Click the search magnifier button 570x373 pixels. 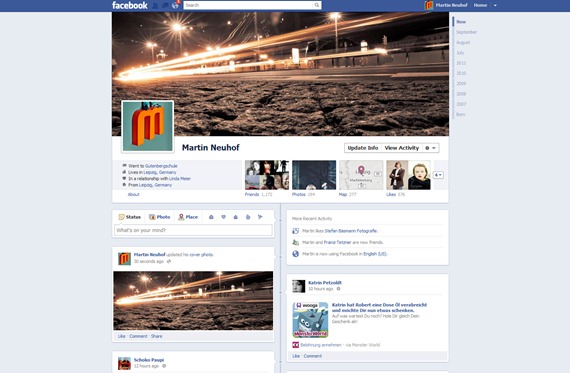(x=317, y=5)
